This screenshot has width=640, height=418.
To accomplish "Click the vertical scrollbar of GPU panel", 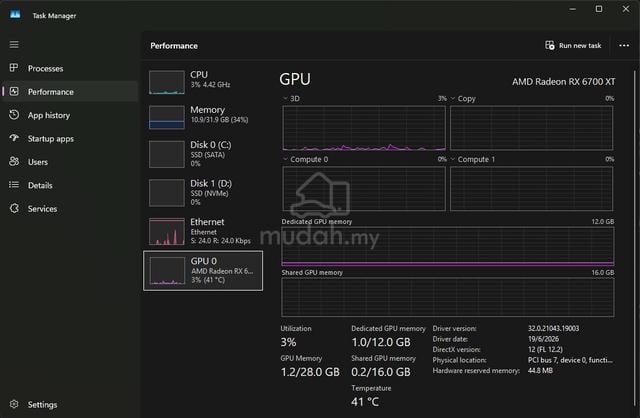I will (635, 237).
